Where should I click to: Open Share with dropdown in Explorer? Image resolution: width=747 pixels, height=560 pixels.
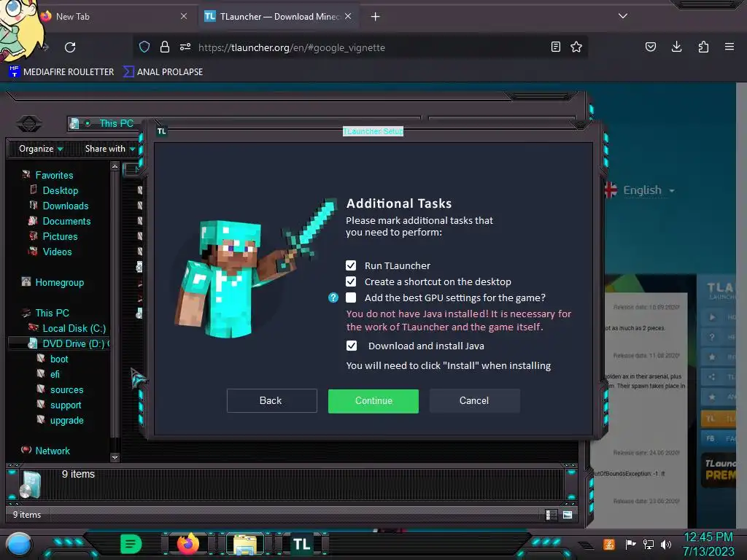pyautogui.click(x=110, y=149)
